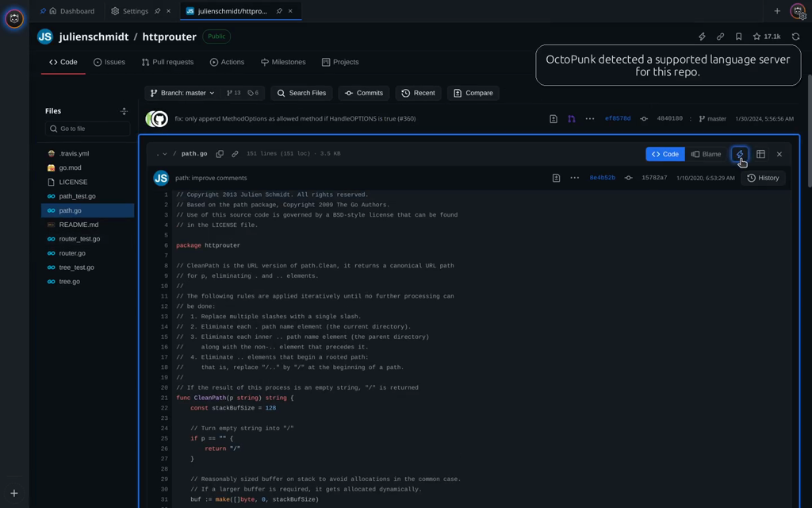
Task: Collapse the Files tree using its icon
Action: (124, 111)
